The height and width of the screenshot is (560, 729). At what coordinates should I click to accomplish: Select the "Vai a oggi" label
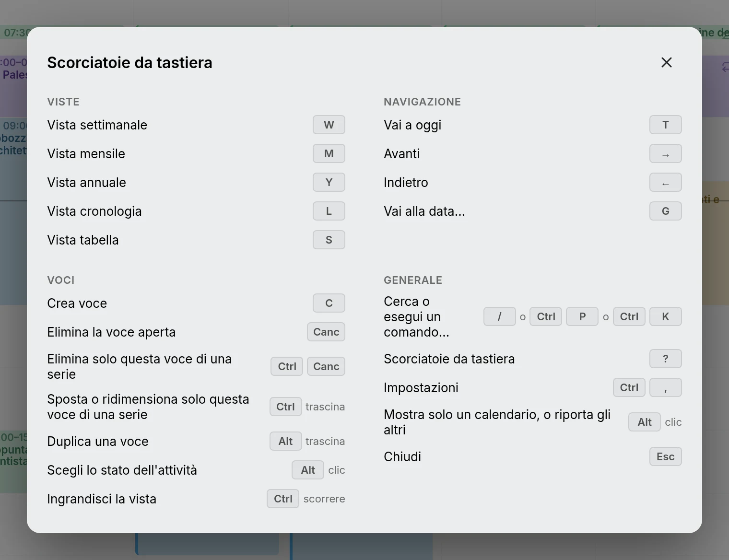tap(412, 125)
